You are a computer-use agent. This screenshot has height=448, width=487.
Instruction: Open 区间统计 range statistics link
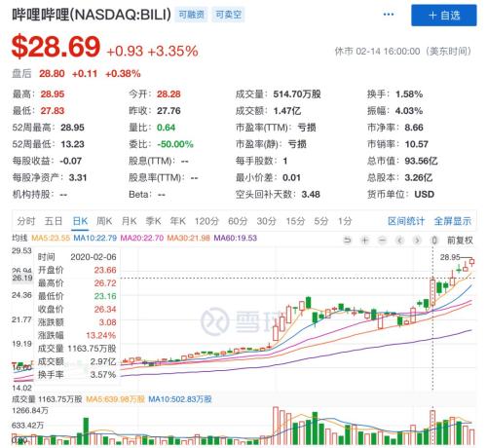[x=406, y=221]
